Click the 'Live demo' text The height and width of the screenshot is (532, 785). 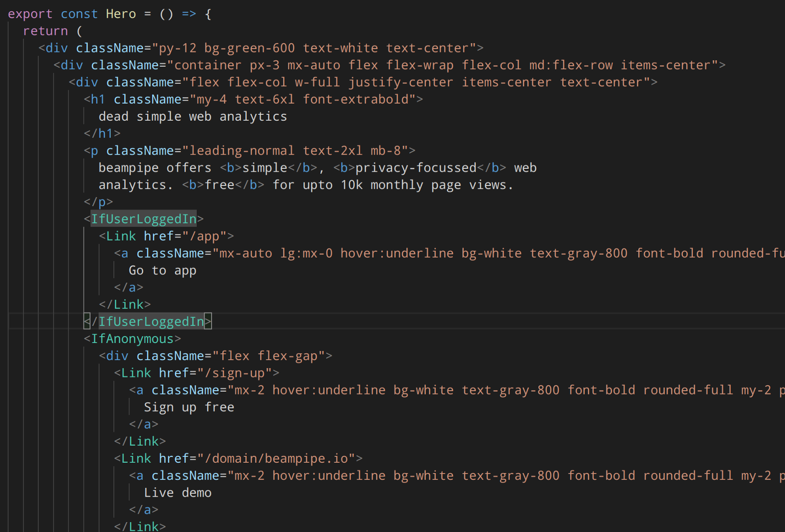click(x=178, y=493)
